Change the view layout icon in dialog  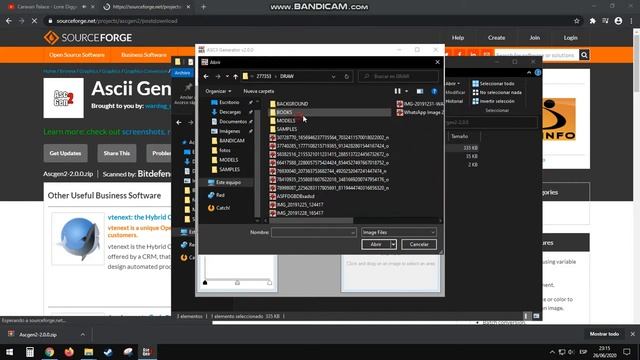click(x=398, y=91)
